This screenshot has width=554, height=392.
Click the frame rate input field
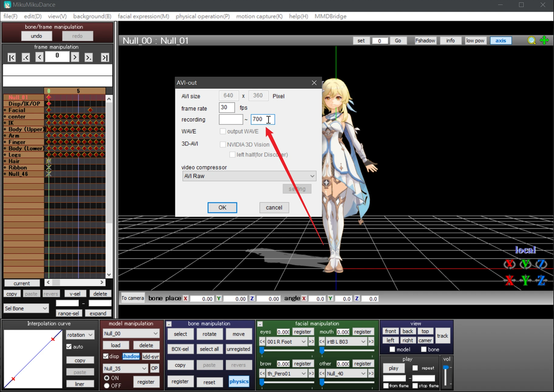(227, 107)
